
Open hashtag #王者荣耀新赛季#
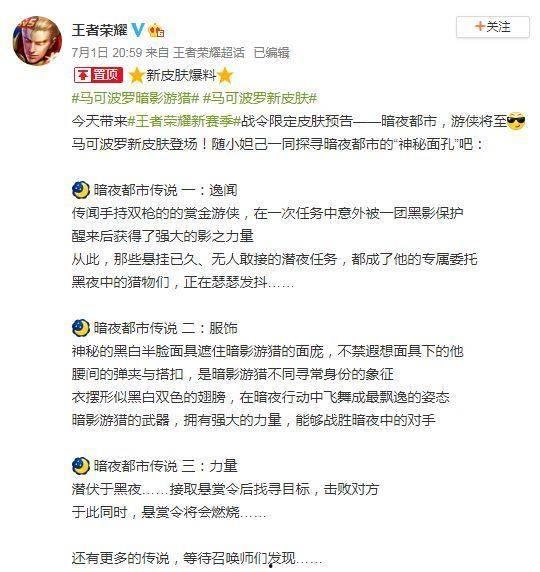point(184,121)
